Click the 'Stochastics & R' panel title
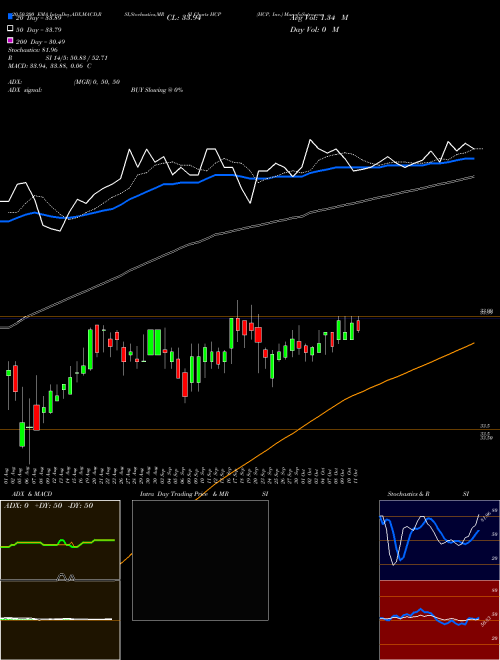500x660 pixels. 408,493
